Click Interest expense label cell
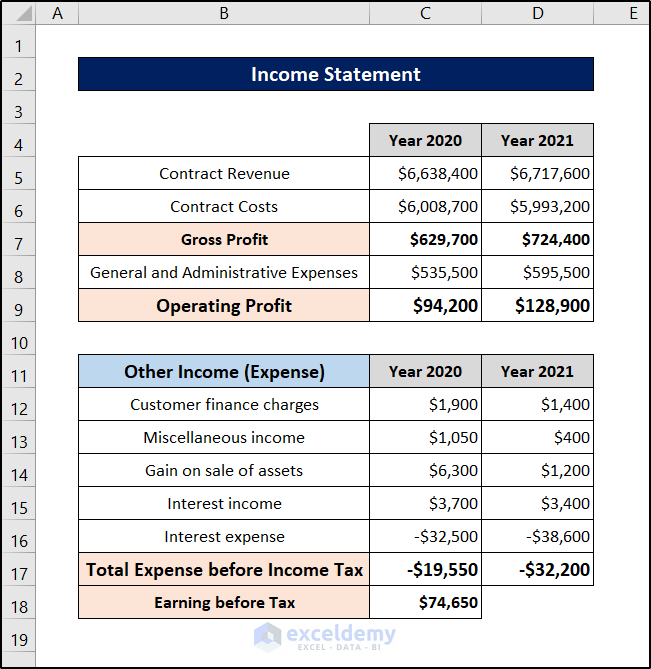 [x=224, y=537]
